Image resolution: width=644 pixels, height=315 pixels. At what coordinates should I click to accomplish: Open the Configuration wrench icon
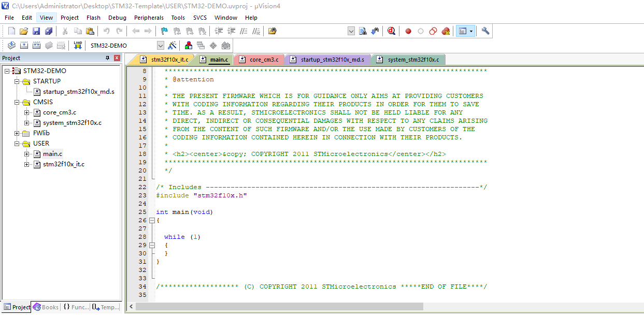[485, 31]
